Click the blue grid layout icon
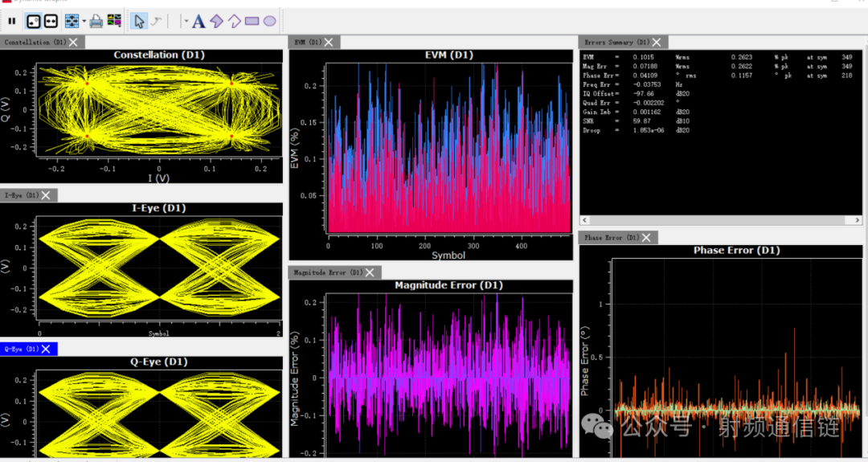Screen dimensions: 868x462 pos(72,21)
